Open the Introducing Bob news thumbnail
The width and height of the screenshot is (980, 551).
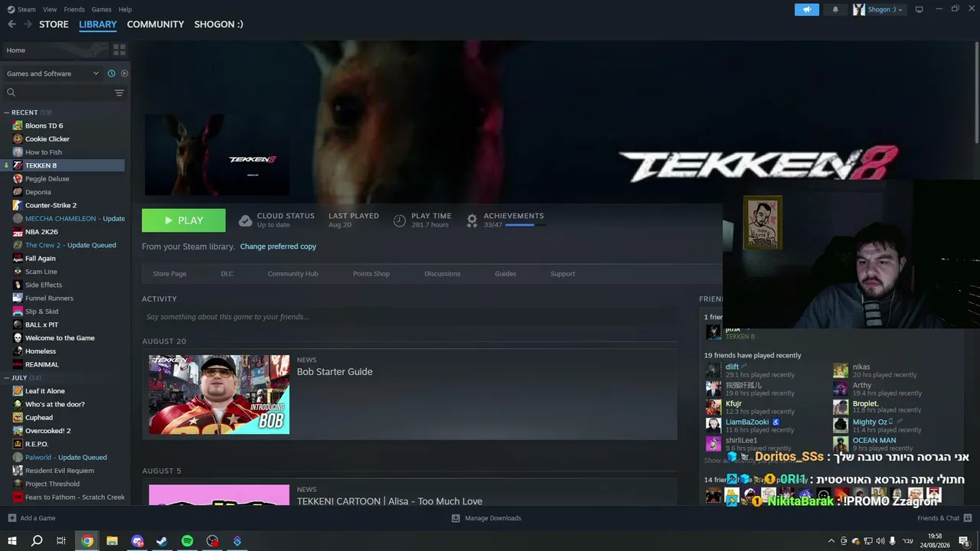coord(219,394)
